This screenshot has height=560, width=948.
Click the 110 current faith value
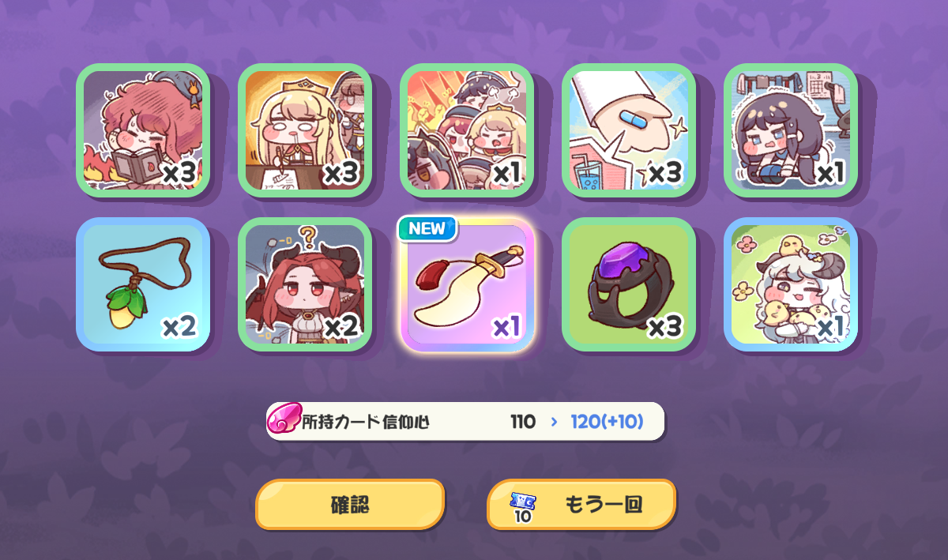523,422
